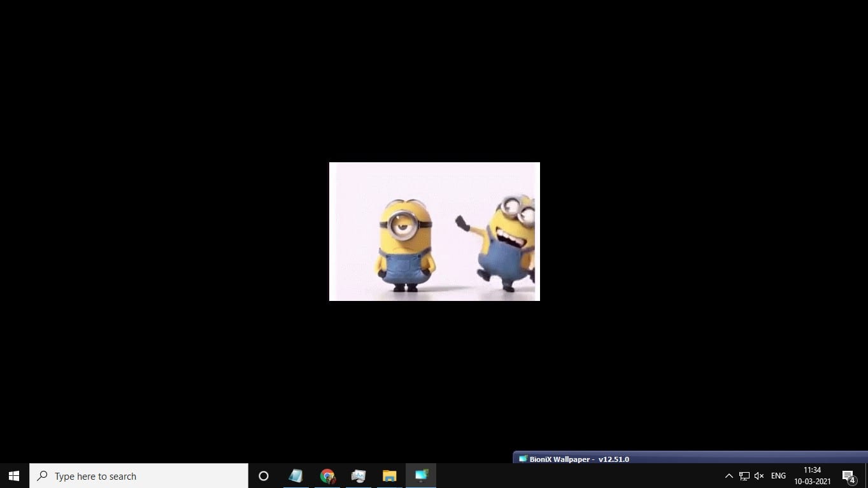Click the active BioniX Wallpaper taskbar icon
Screen dimensions: 868x488
pyautogui.click(x=421, y=476)
